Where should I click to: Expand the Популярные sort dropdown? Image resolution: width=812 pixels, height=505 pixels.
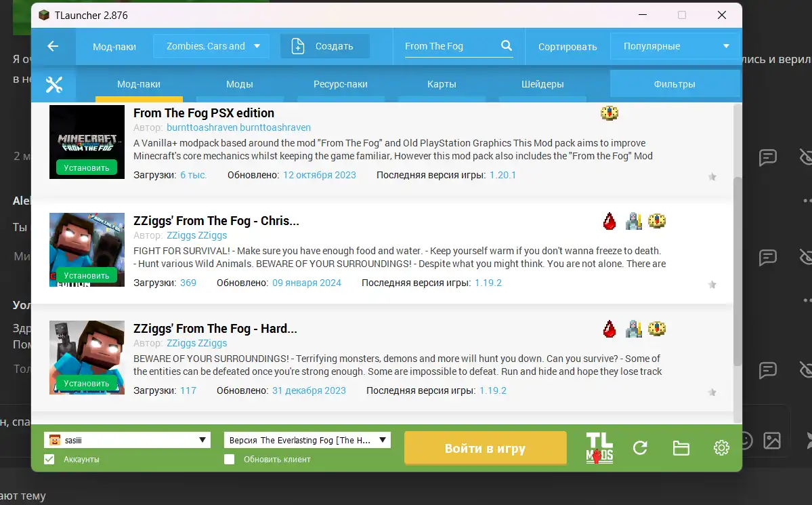671,46
